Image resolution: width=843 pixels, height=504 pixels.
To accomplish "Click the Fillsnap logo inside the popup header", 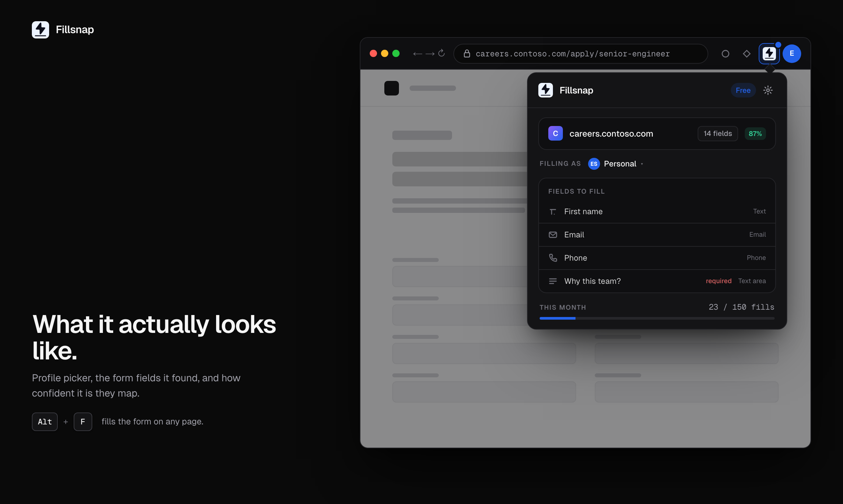I will pyautogui.click(x=546, y=90).
